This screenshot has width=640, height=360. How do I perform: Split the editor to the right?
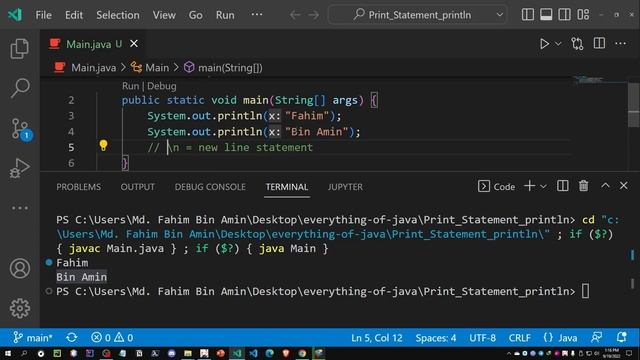[599, 43]
